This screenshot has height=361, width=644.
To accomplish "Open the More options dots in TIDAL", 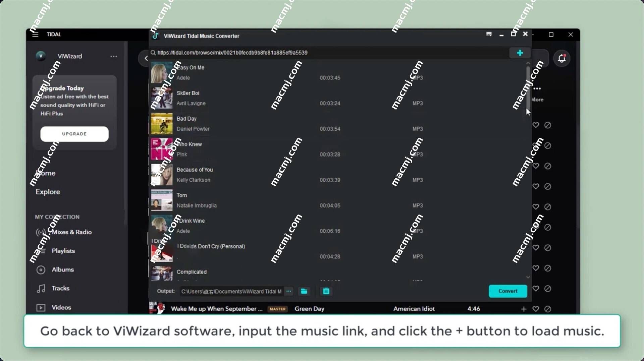I will point(537,89).
